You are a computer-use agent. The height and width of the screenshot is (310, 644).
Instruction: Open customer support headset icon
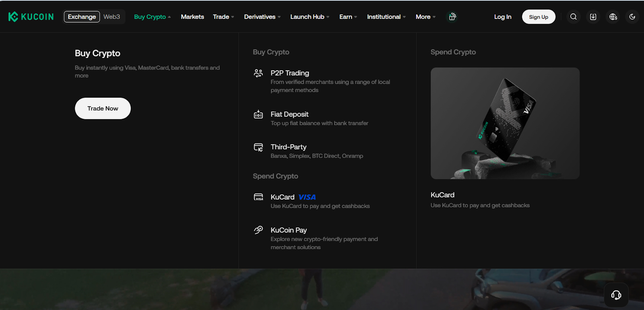[616, 295]
